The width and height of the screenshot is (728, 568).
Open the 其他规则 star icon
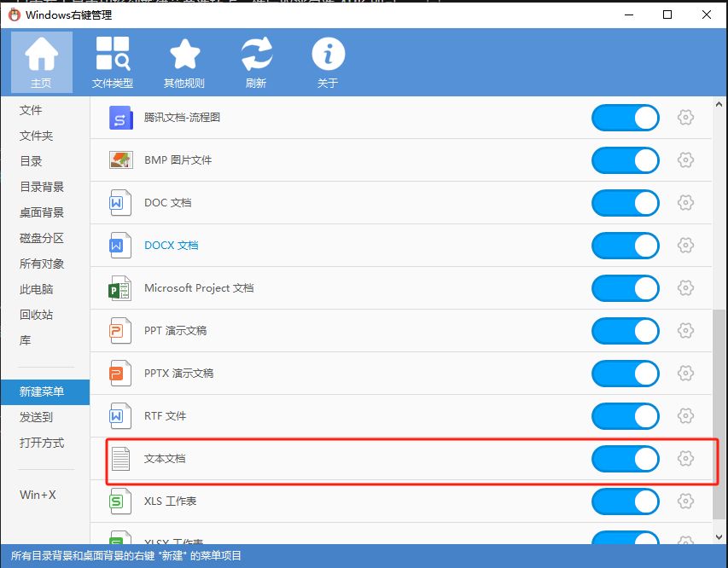184,62
